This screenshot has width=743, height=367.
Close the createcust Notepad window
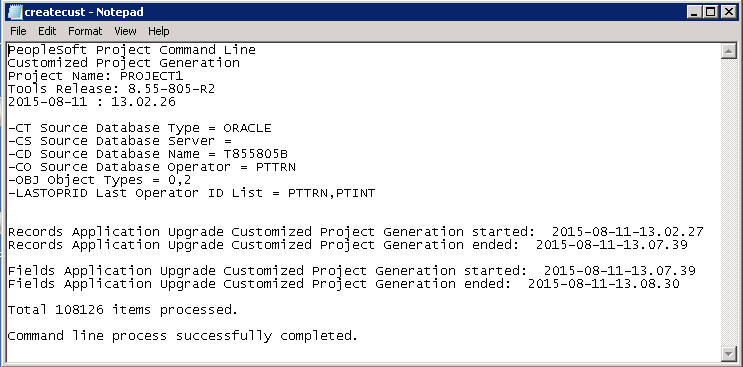tap(728, 12)
